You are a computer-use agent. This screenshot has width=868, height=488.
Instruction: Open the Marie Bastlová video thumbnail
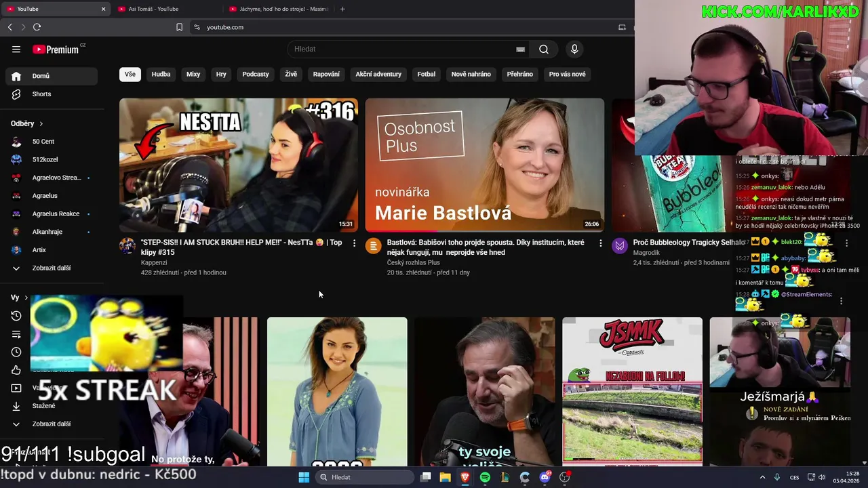point(485,165)
